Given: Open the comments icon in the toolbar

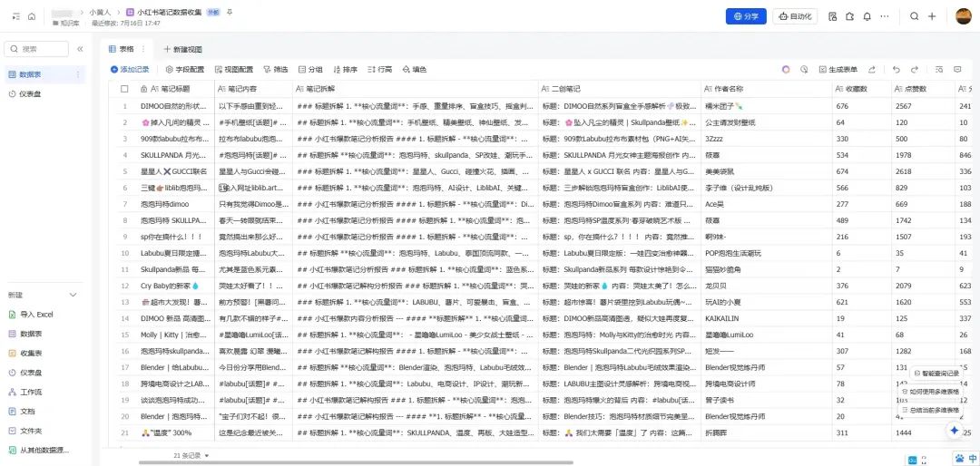Looking at the screenshot, I should tap(957, 69).
